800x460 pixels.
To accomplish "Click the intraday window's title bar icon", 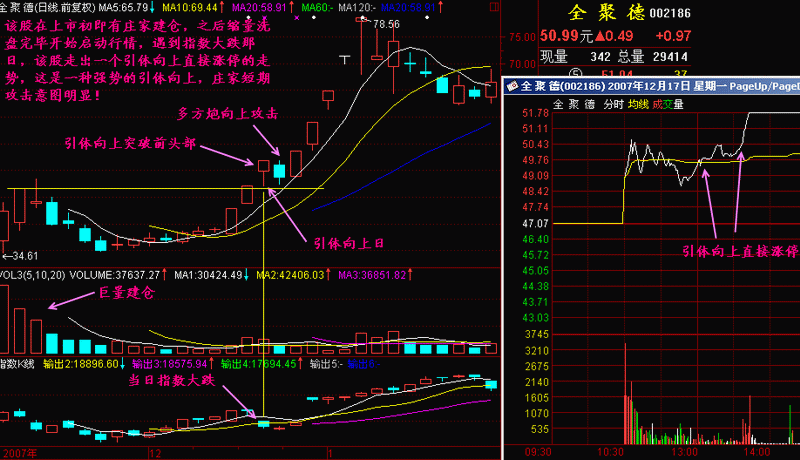I will pyautogui.click(x=513, y=87).
